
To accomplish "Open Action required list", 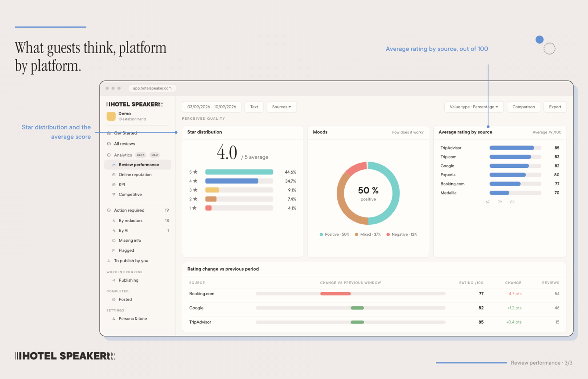I will (x=138, y=210).
